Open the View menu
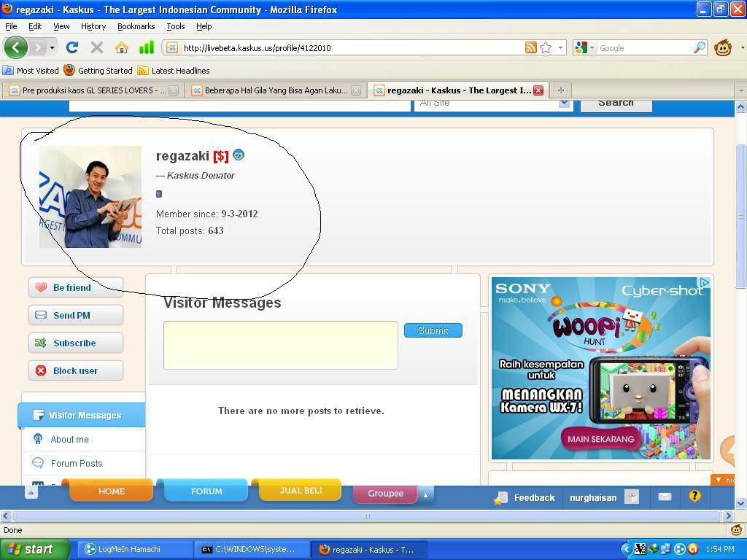Screen dimensions: 747x560 [x=61, y=26]
